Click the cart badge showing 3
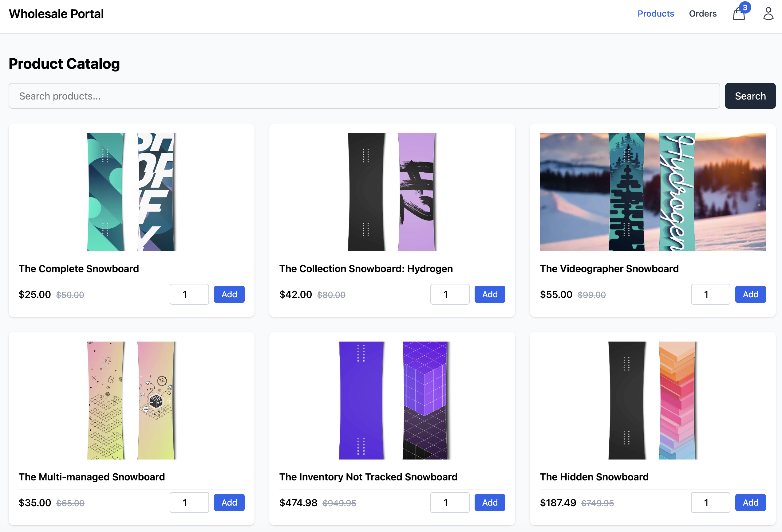Image resolution: width=782 pixels, height=532 pixels. click(745, 7)
